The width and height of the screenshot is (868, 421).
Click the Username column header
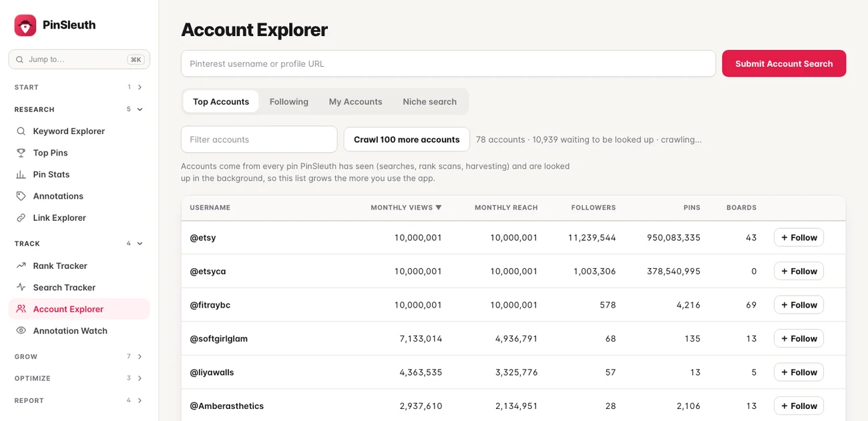click(210, 207)
